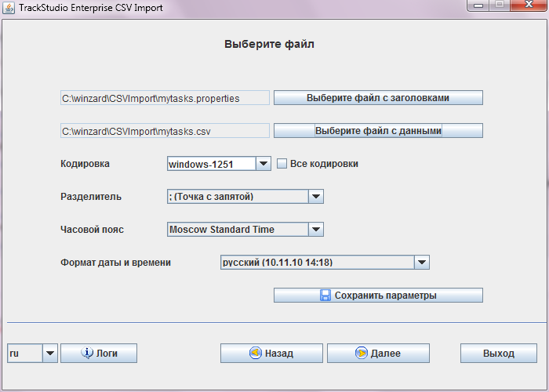Click the forward arrow icon on Далее
The width and height of the screenshot is (549, 392).
tap(361, 354)
